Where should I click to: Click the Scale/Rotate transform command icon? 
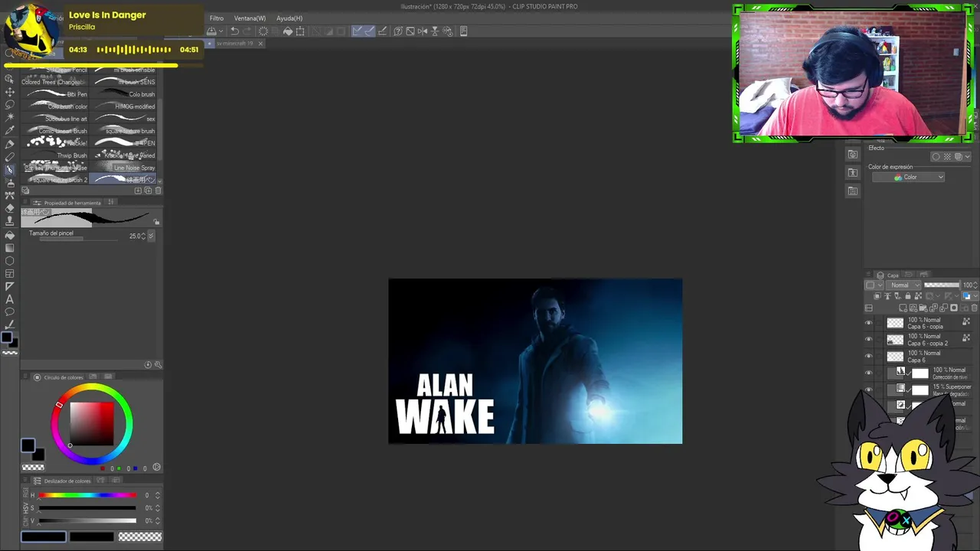pos(300,31)
